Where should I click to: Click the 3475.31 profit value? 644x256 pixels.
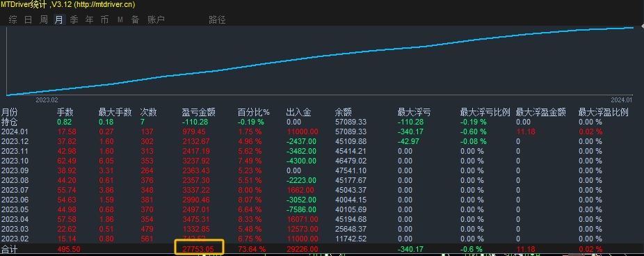click(197, 219)
